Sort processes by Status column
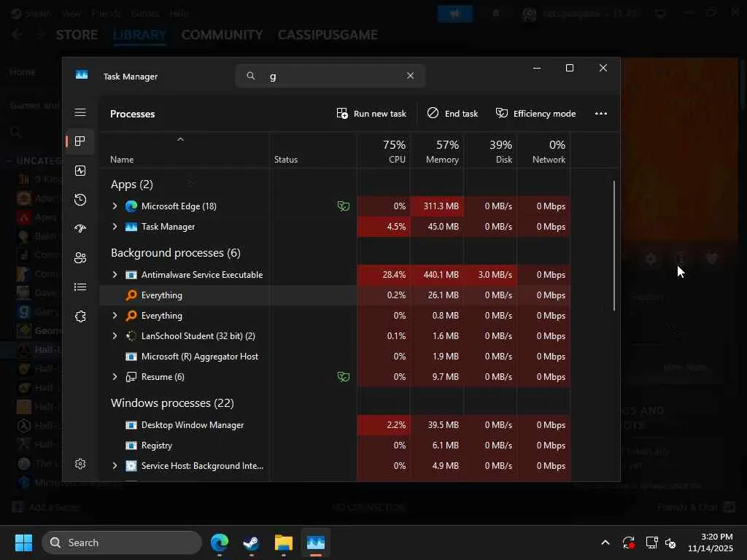Screen dimensions: 747x560 [313, 152]
